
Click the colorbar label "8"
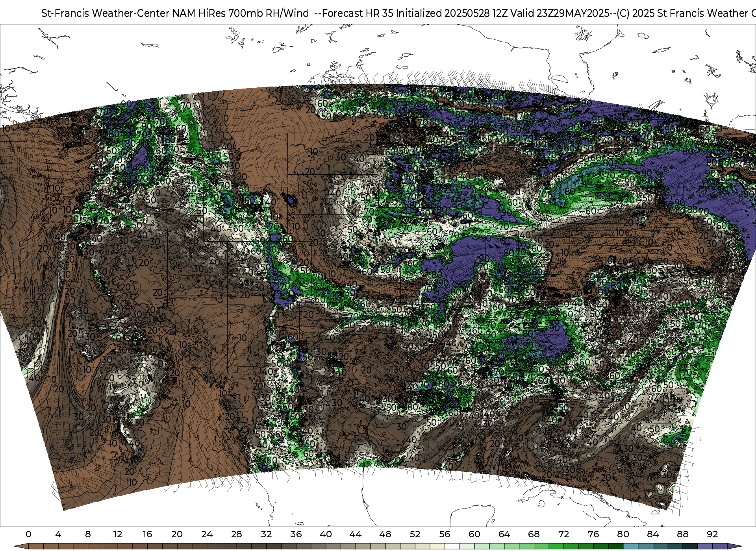coord(88,534)
